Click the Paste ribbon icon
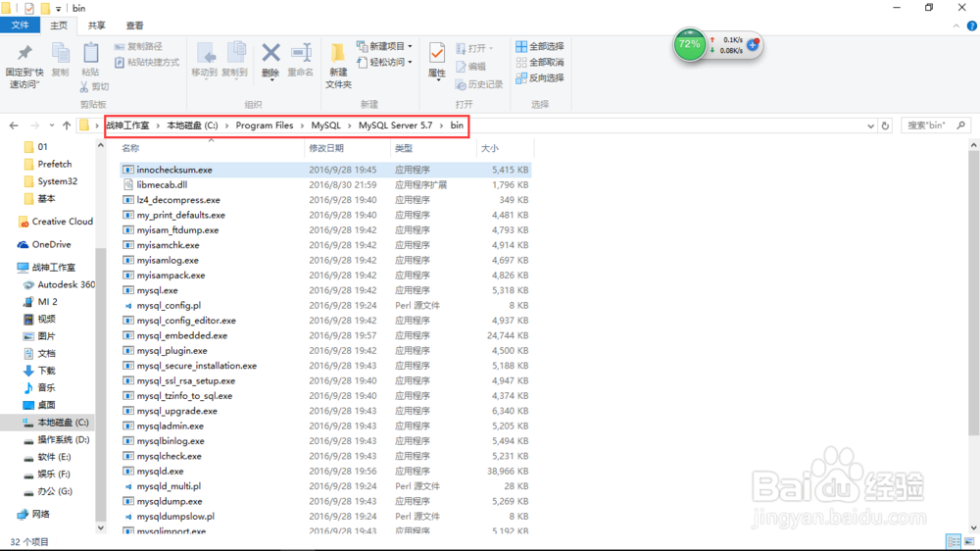Image resolution: width=980 pixels, height=551 pixels. (x=90, y=60)
